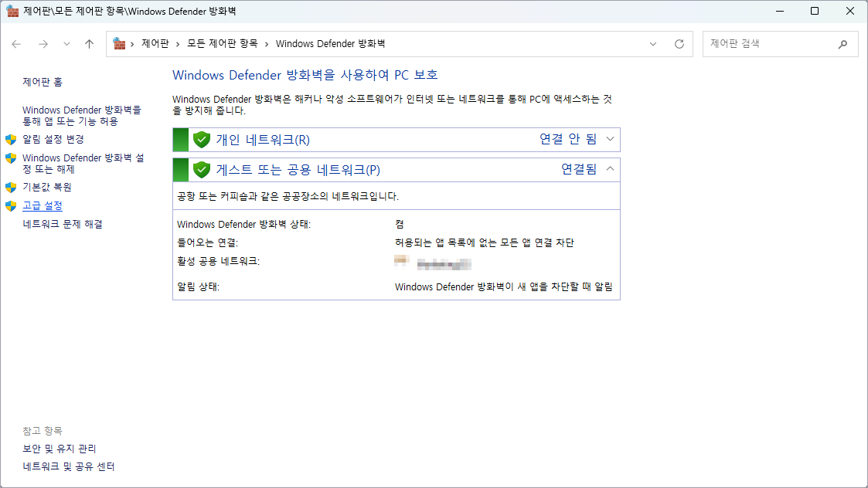
Task: Select 제어판 in the breadcrumb path
Action: click(155, 44)
